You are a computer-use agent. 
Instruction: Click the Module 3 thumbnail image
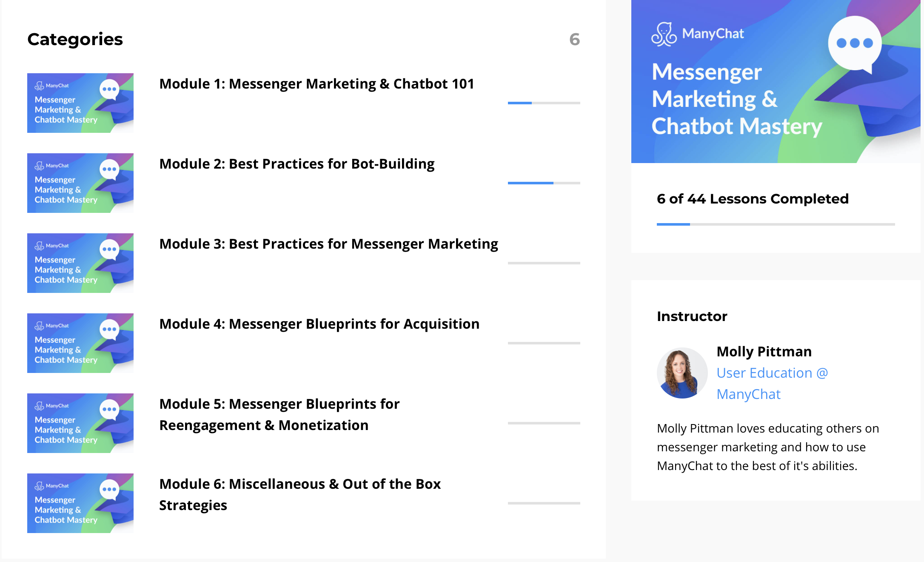80,263
